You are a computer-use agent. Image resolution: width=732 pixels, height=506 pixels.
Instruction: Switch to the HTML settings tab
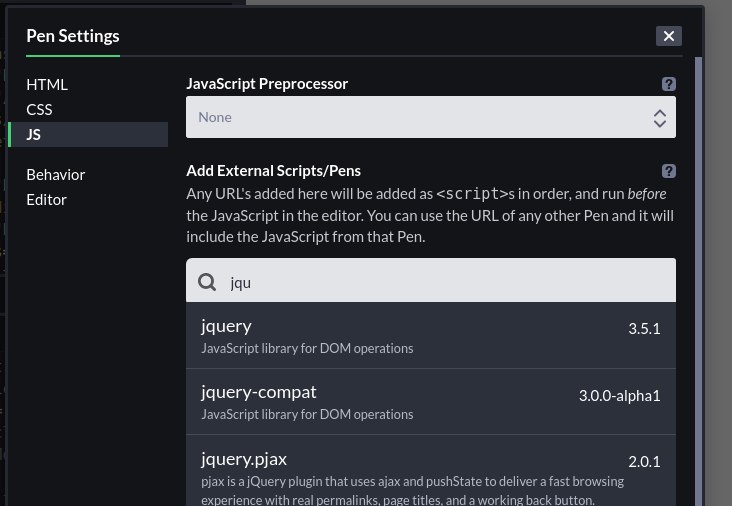coord(47,84)
